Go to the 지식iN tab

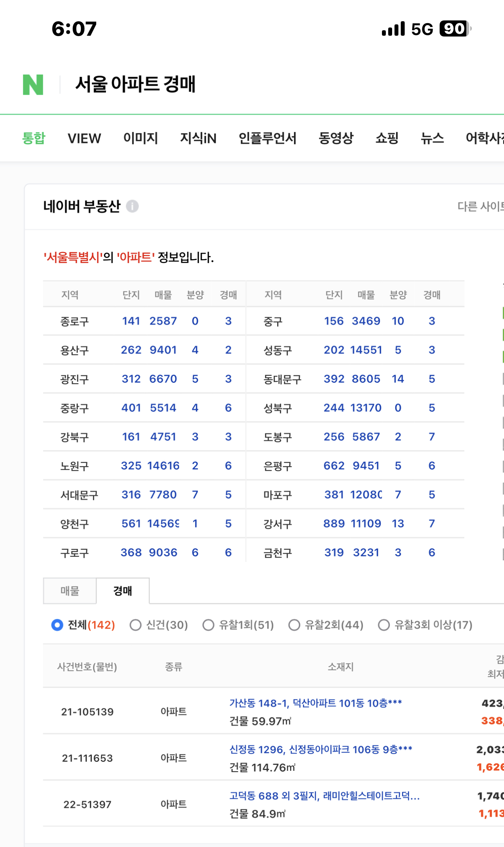pyautogui.click(x=198, y=138)
